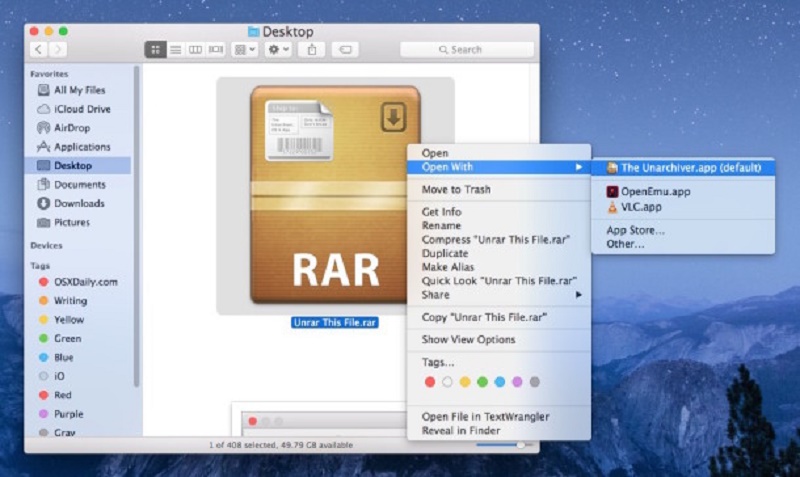Go back with the Finder back arrow
The image size is (800, 477).
pos(39,49)
